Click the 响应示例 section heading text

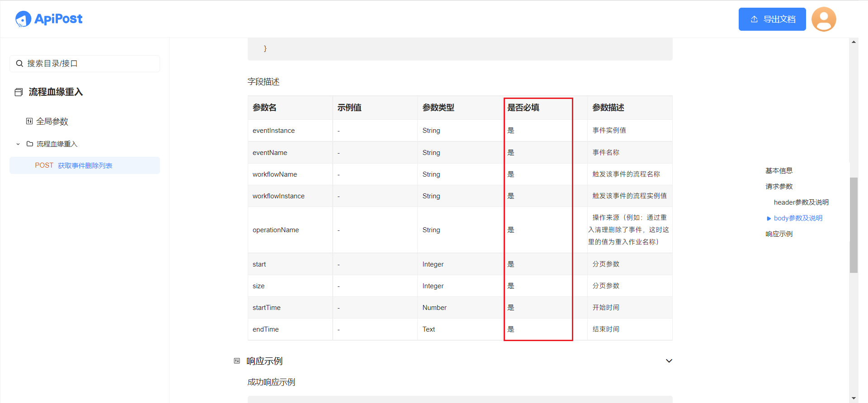(x=264, y=361)
